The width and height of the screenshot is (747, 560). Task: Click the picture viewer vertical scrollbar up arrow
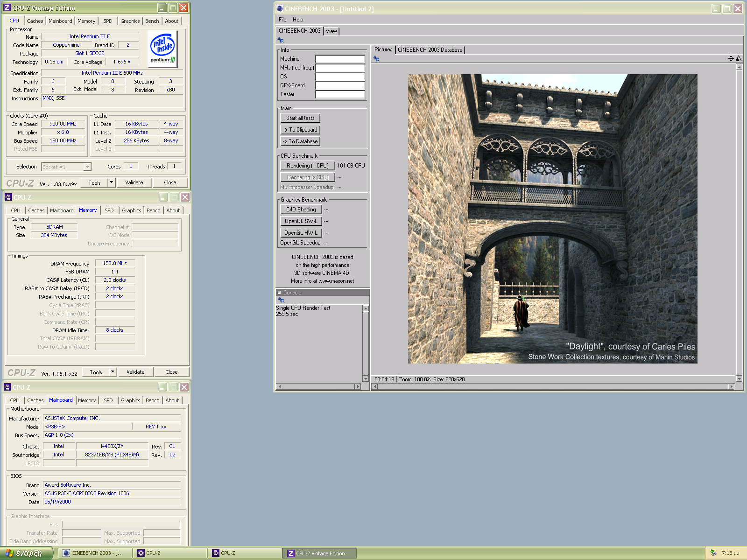739,67
